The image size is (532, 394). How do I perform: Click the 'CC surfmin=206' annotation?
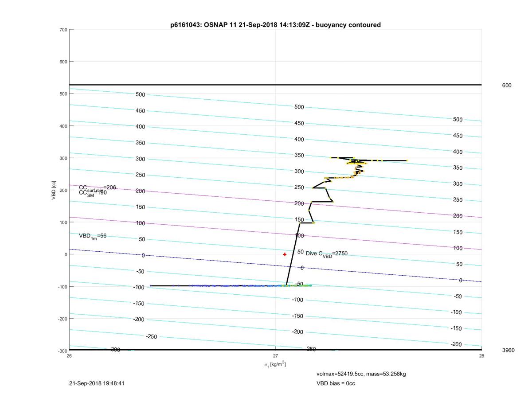point(98,188)
